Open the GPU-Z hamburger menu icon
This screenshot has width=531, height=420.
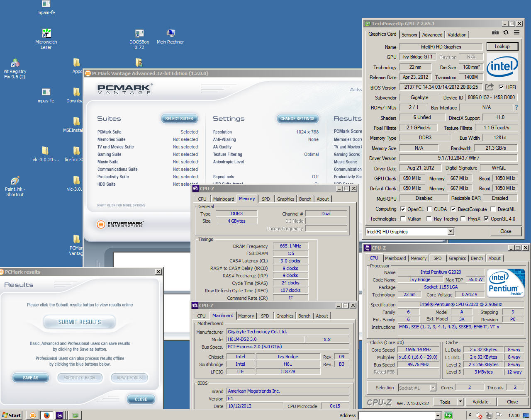click(x=516, y=32)
